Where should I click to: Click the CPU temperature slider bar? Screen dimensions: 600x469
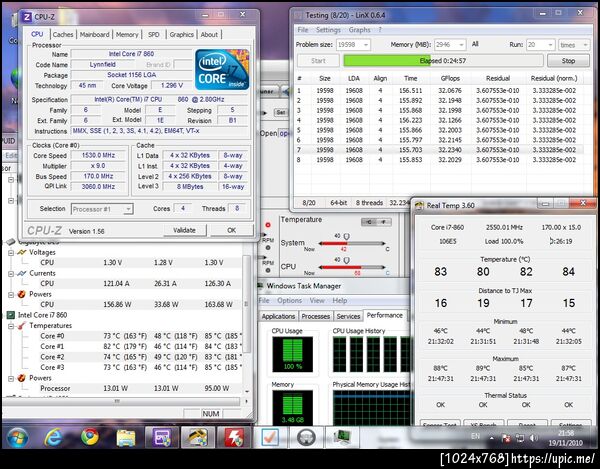[x=352, y=267]
